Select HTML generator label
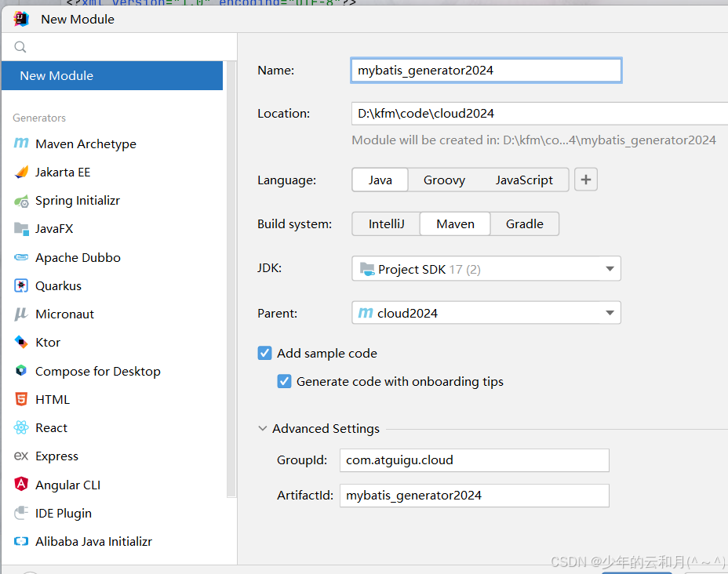The height and width of the screenshot is (574, 728). 53,400
